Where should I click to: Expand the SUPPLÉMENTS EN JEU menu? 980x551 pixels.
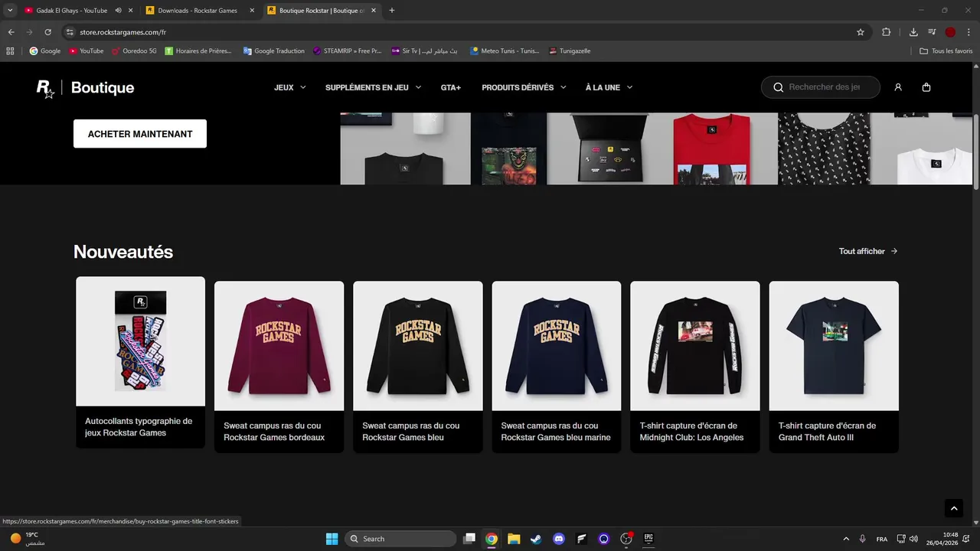click(x=374, y=87)
